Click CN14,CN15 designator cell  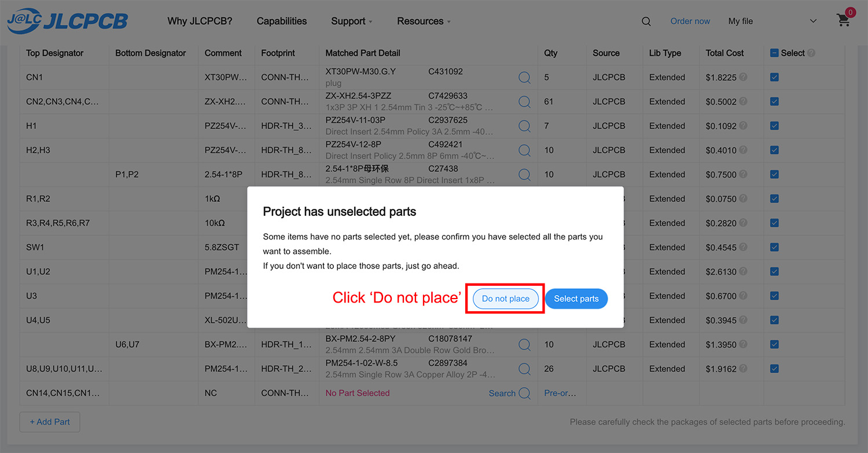point(63,393)
